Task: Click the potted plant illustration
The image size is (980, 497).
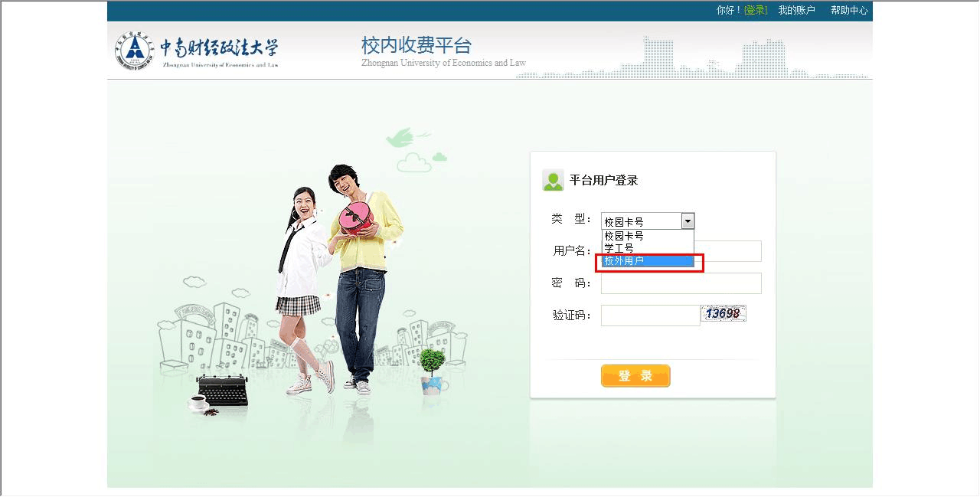Action: 433,371
